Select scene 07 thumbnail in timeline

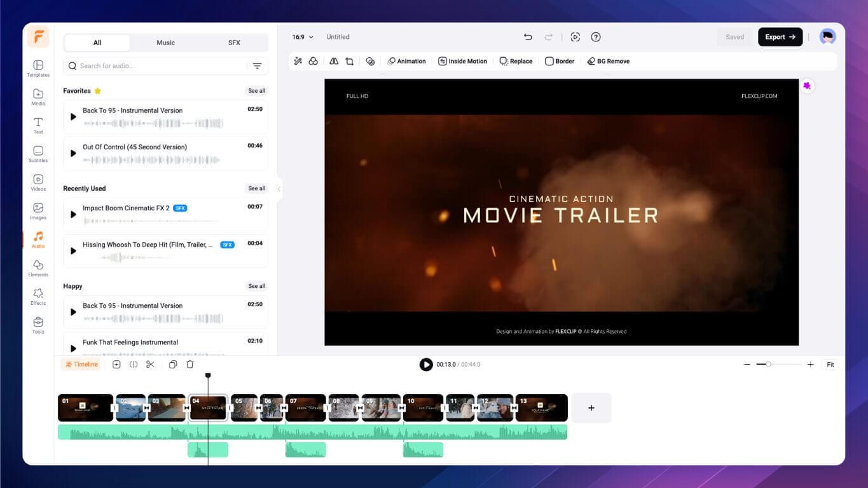[x=305, y=408]
